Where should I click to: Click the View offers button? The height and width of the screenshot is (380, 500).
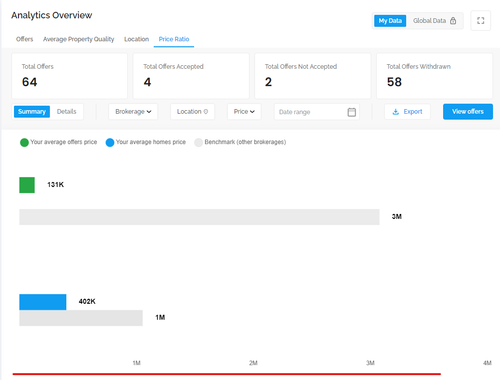pos(468,112)
